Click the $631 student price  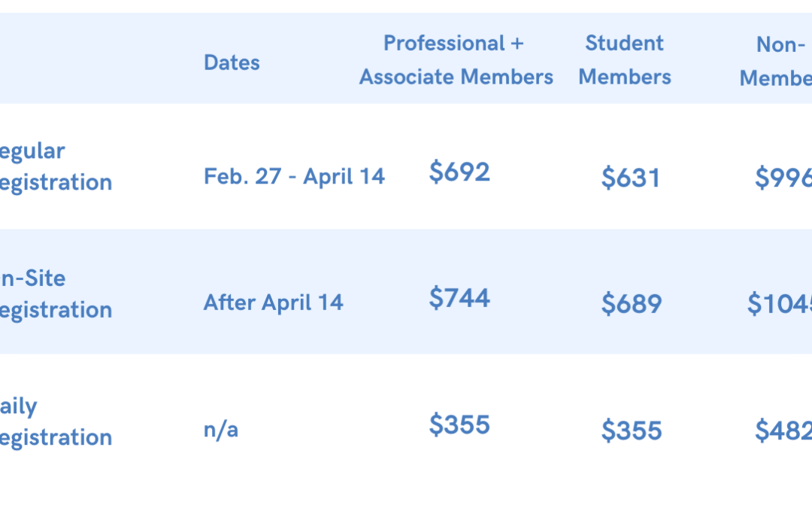pyautogui.click(x=631, y=178)
